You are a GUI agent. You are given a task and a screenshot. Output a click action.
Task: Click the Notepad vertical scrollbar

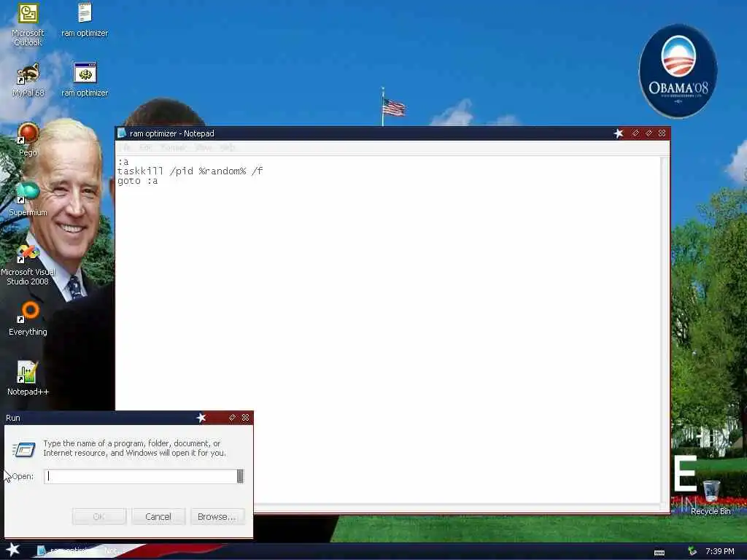[x=665, y=330]
